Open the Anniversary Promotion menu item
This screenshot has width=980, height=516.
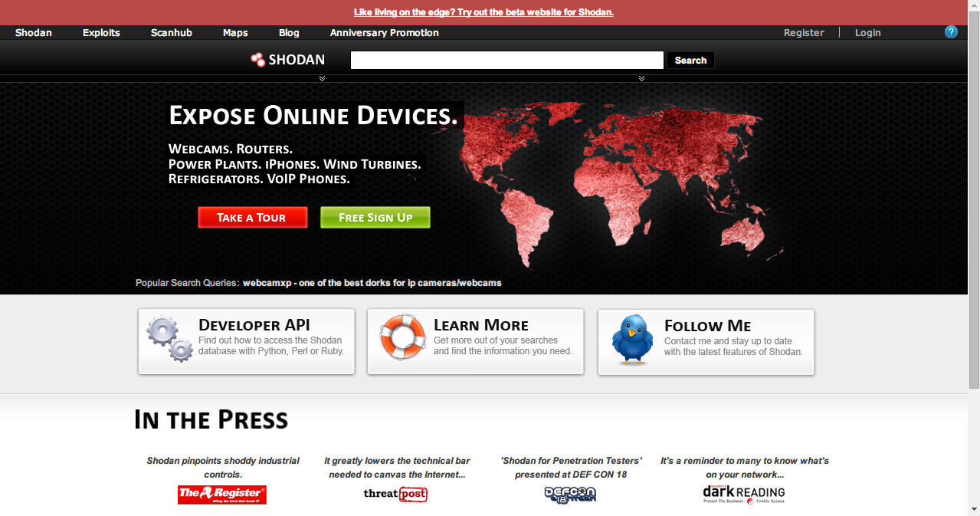pyautogui.click(x=384, y=33)
